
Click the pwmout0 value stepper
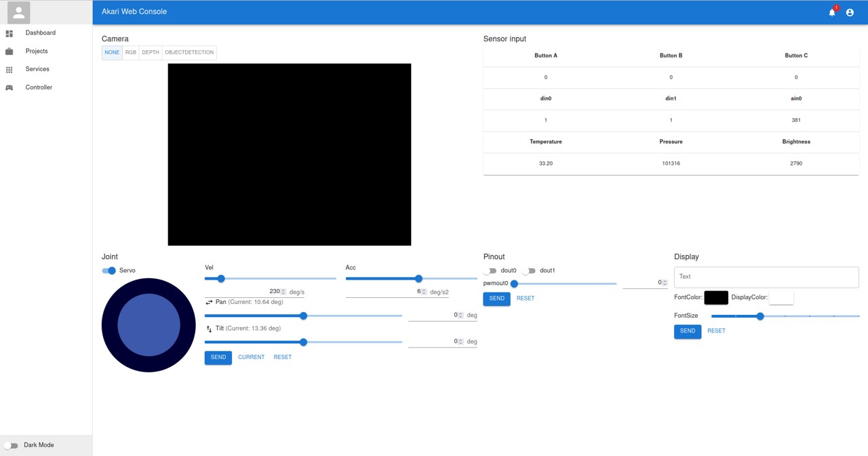664,283
